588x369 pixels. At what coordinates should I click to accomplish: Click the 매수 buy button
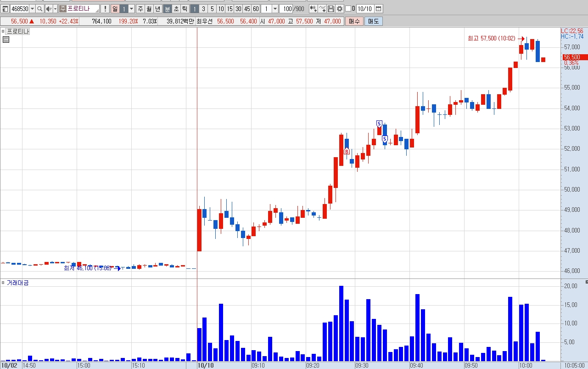pyautogui.click(x=354, y=21)
